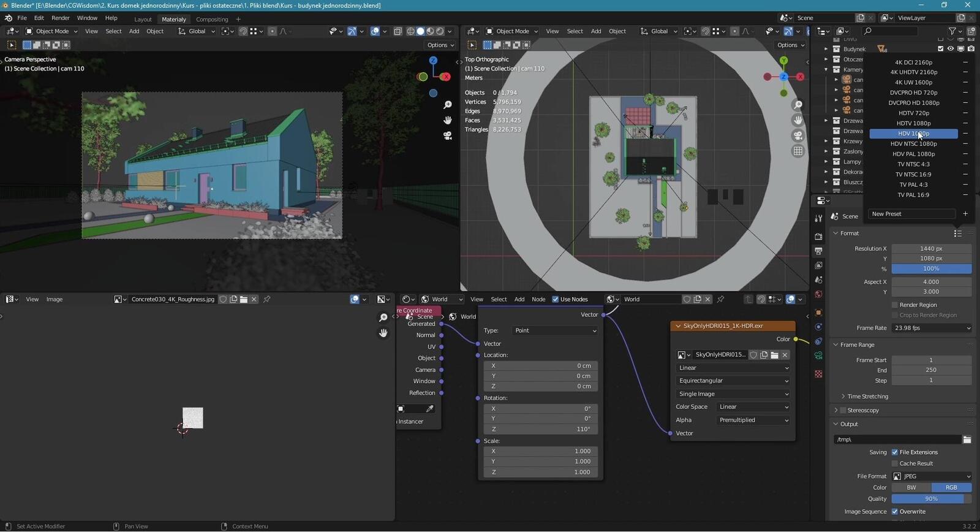Open the Render menu

click(60, 18)
